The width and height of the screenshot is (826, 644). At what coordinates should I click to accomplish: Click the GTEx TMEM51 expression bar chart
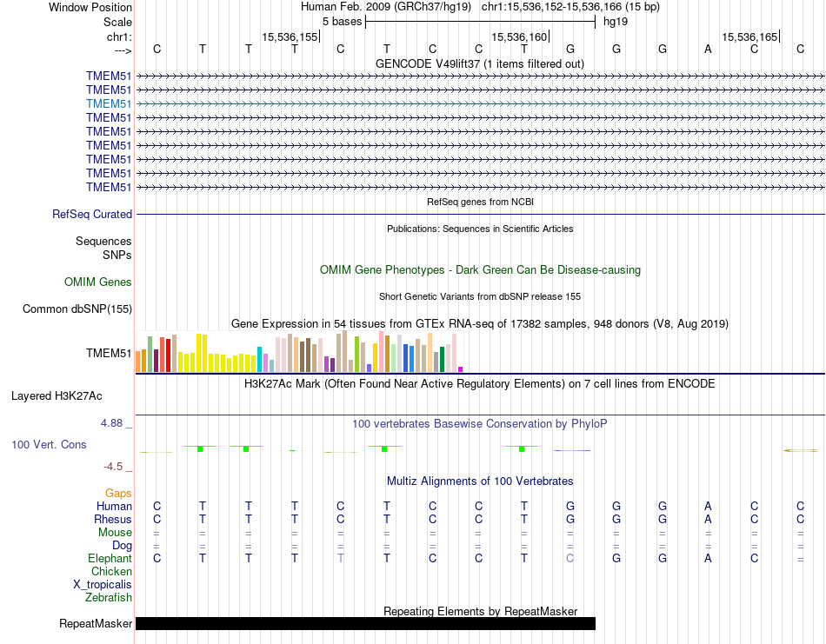point(299,351)
